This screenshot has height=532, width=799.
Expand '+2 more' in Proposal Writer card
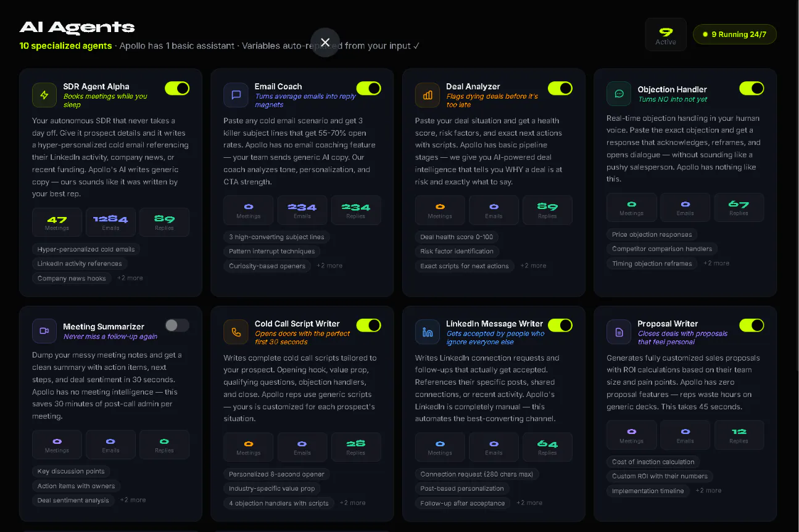point(708,491)
